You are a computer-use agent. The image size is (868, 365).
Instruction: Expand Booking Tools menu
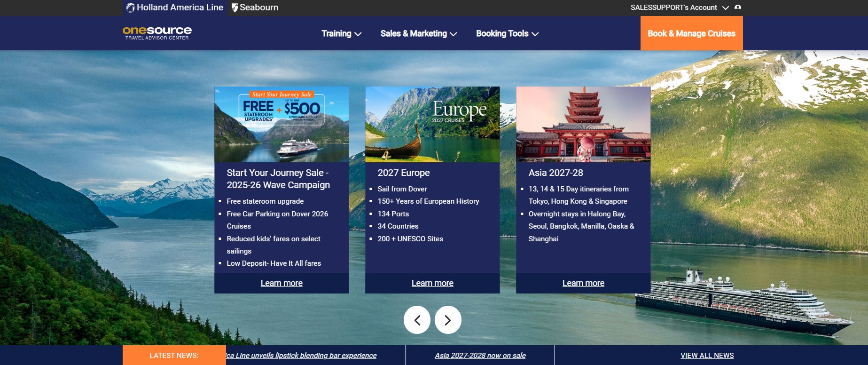pyautogui.click(x=507, y=34)
